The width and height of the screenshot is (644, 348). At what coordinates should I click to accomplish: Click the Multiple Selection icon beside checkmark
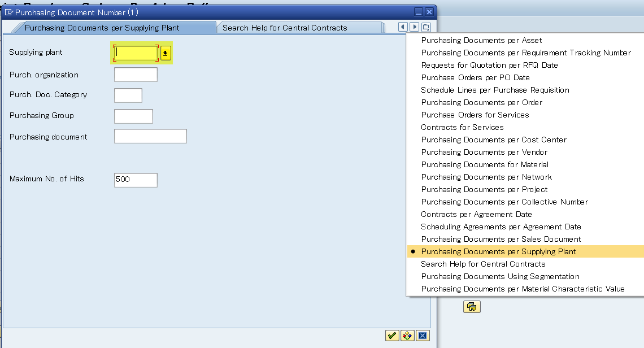tap(407, 336)
